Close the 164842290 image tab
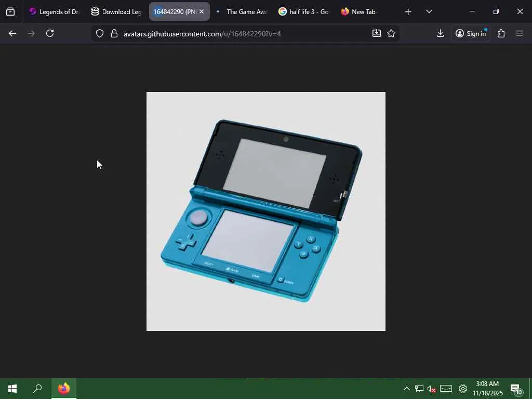Image resolution: width=532 pixels, height=399 pixels. pyautogui.click(x=202, y=11)
